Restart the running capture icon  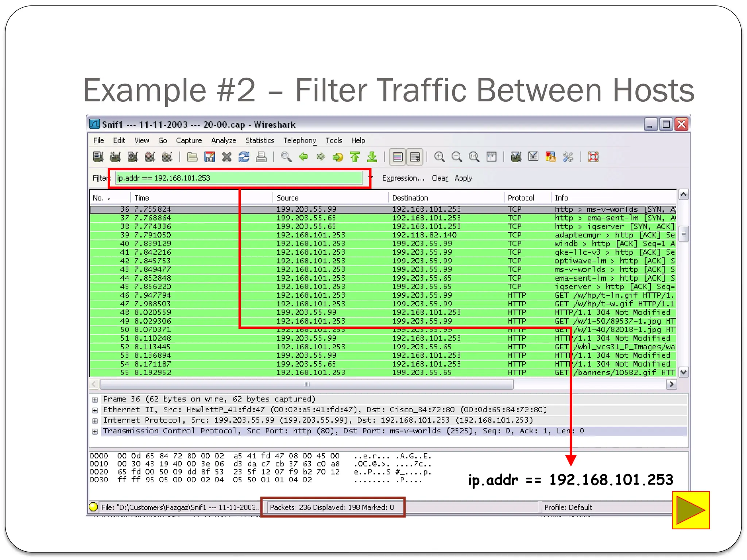click(167, 157)
